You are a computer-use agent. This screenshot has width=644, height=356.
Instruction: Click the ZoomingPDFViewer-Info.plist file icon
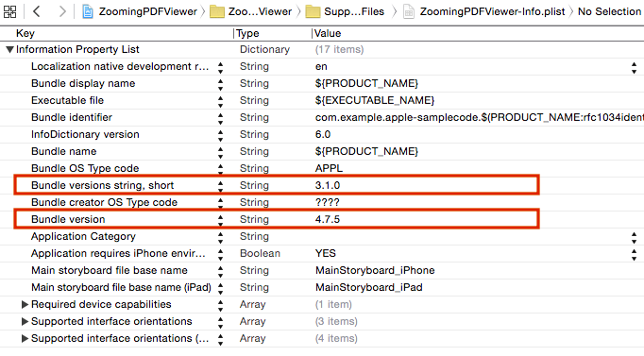pos(409,11)
